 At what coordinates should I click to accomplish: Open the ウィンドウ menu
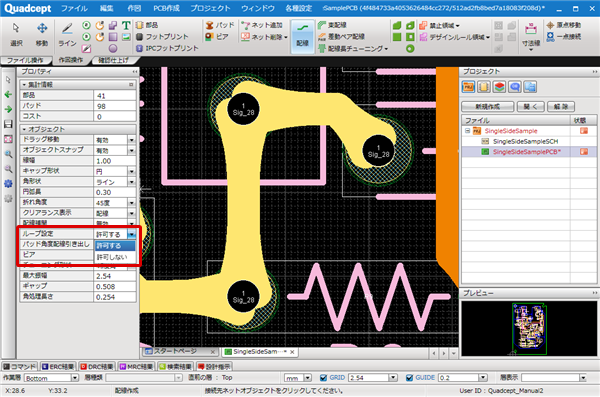pyautogui.click(x=258, y=8)
